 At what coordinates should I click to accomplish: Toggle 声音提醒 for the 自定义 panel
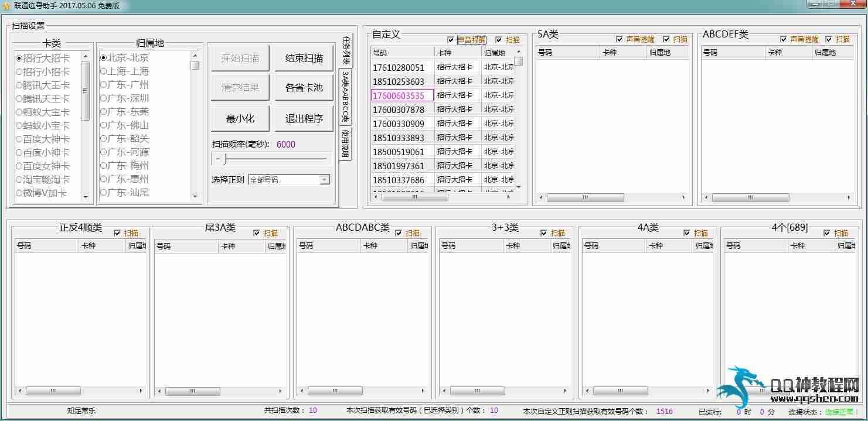[467, 40]
